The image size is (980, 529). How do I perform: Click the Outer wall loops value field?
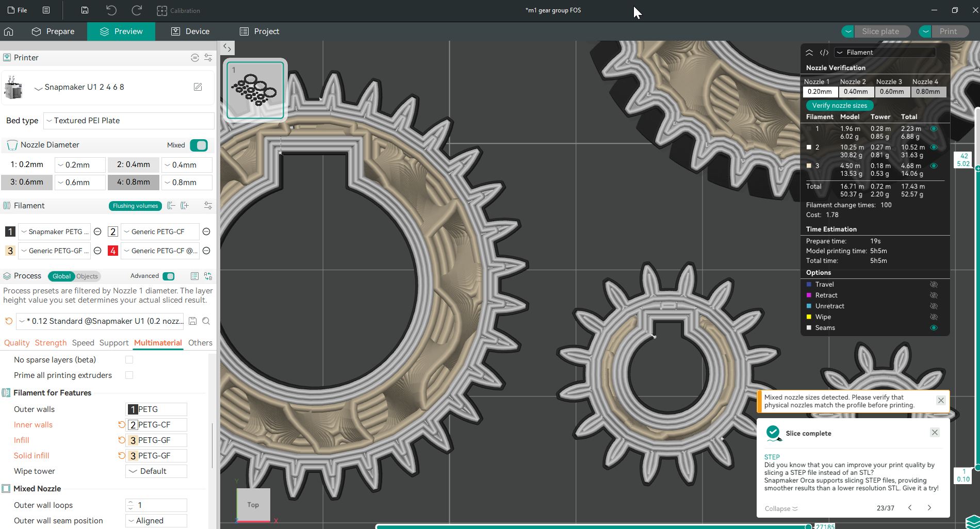[156, 505]
